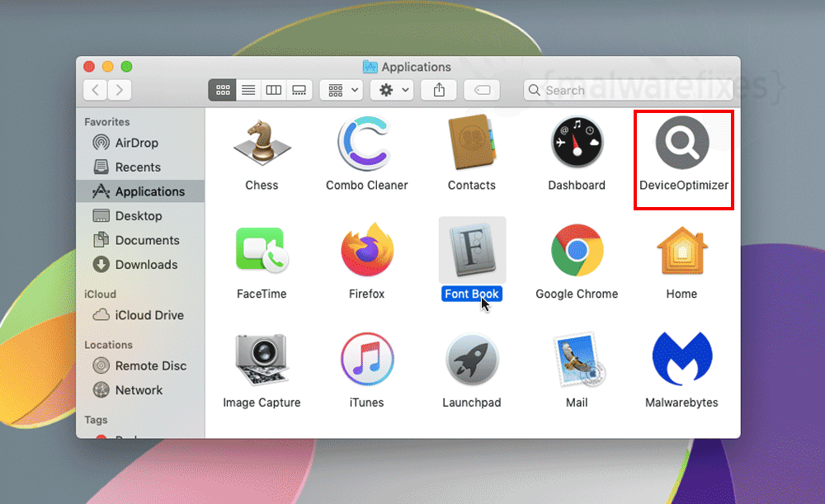Close the Applications Finder window
The width and height of the screenshot is (825, 504).
pyautogui.click(x=89, y=67)
